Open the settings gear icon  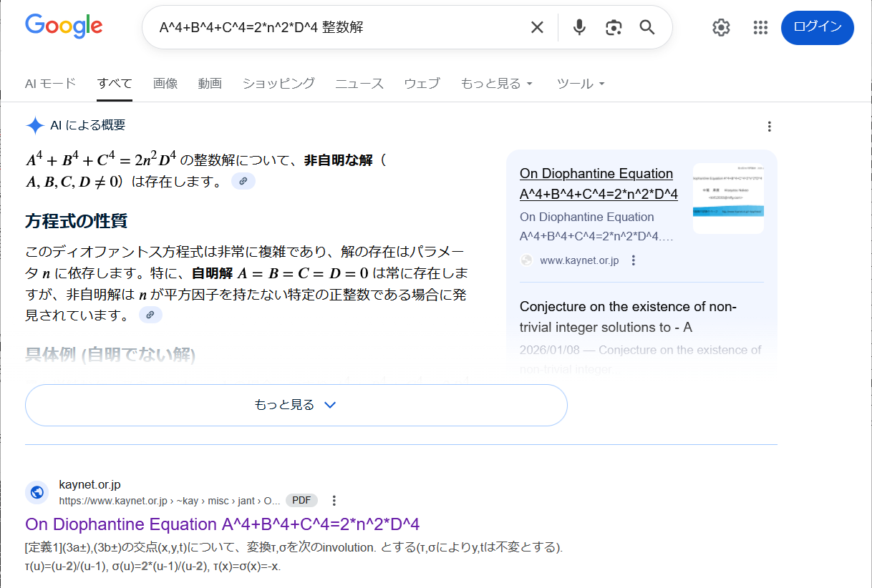click(x=721, y=27)
